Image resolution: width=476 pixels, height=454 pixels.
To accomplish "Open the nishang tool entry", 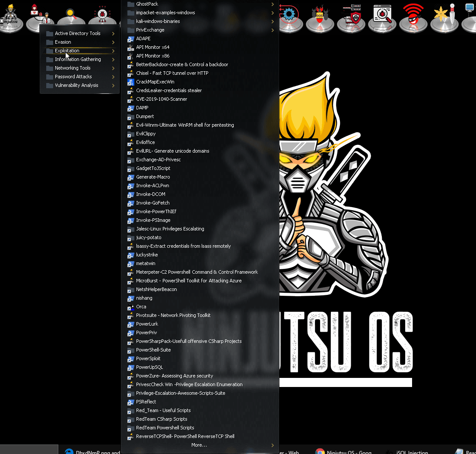I will click(200, 298).
